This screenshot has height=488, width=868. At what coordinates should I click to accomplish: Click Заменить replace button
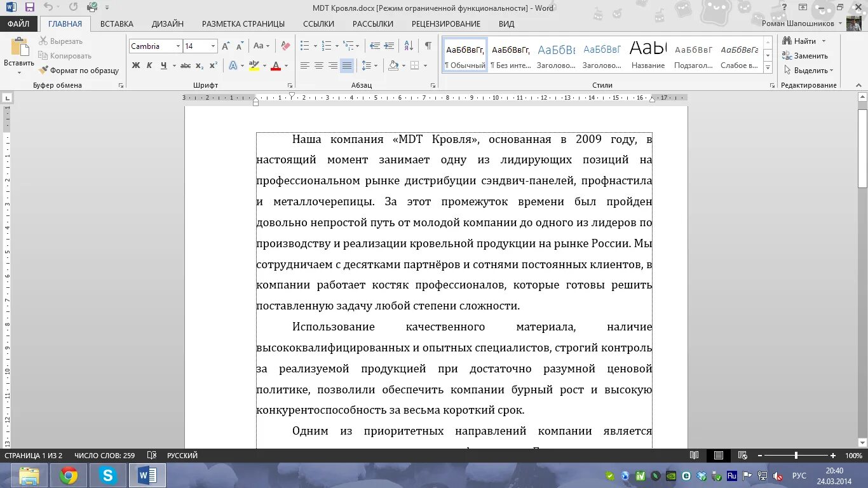[x=806, y=56]
